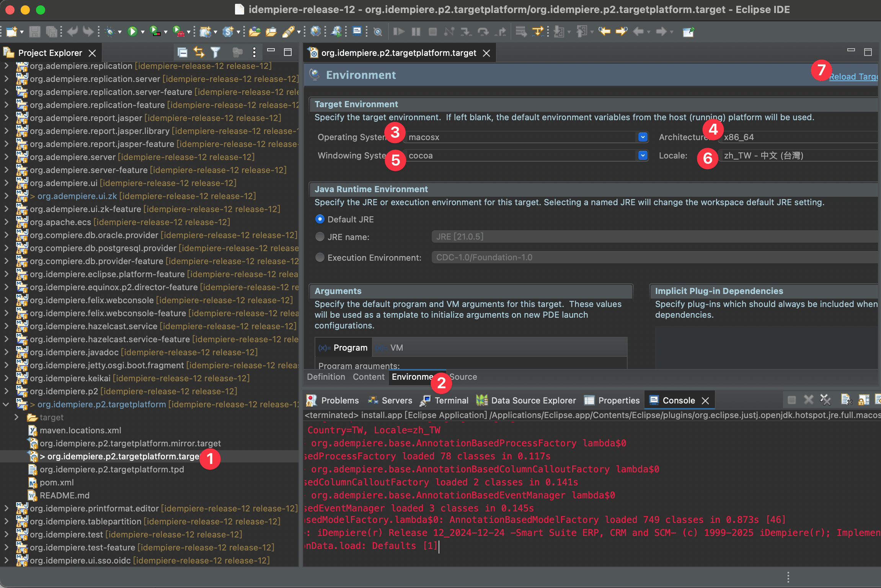The image size is (881, 588).
Task: Expand the org.adempiere.ui.zk project
Action: (x=6, y=196)
